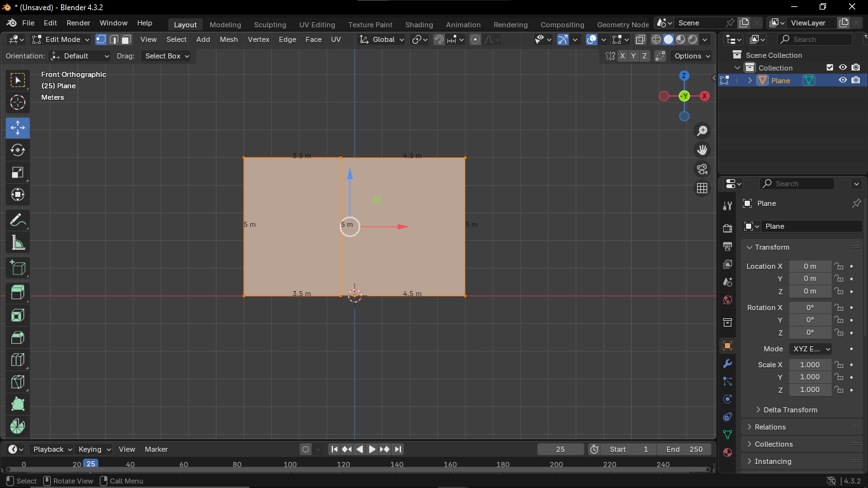868x488 pixels.
Task: Open Object properties orange square tab
Action: (728, 346)
